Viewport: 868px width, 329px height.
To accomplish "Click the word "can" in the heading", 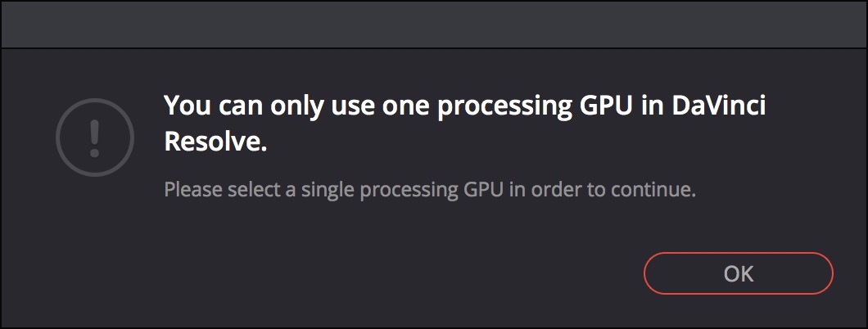I will tap(236, 106).
